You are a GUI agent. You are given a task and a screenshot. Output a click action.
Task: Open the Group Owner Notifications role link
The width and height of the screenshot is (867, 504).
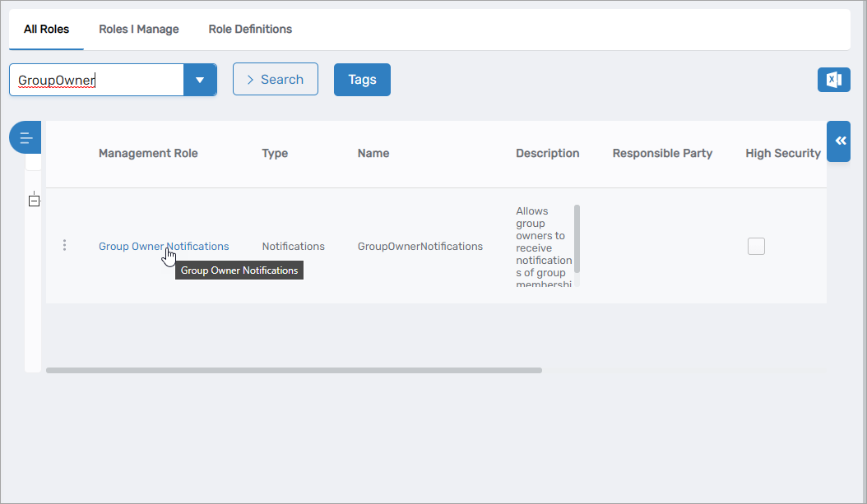tap(164, 246)
